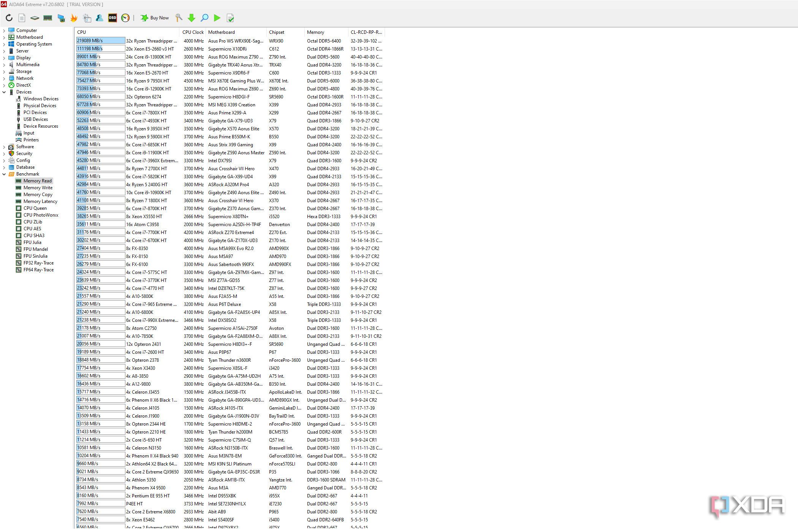Collapse the Benchmark tree node
The height and width of the screenshot is (532, 798).
click(4, 174)
